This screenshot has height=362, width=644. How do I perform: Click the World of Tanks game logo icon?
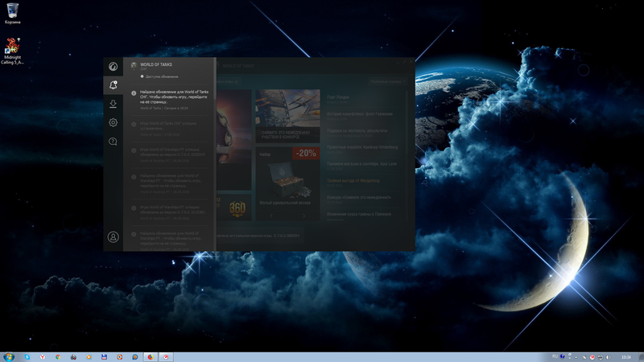(134, 66)
